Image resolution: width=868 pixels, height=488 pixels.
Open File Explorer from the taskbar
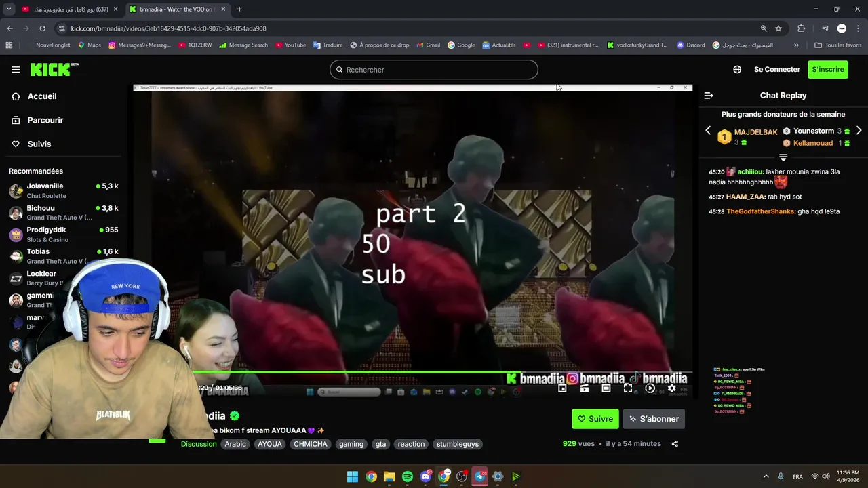389,476
